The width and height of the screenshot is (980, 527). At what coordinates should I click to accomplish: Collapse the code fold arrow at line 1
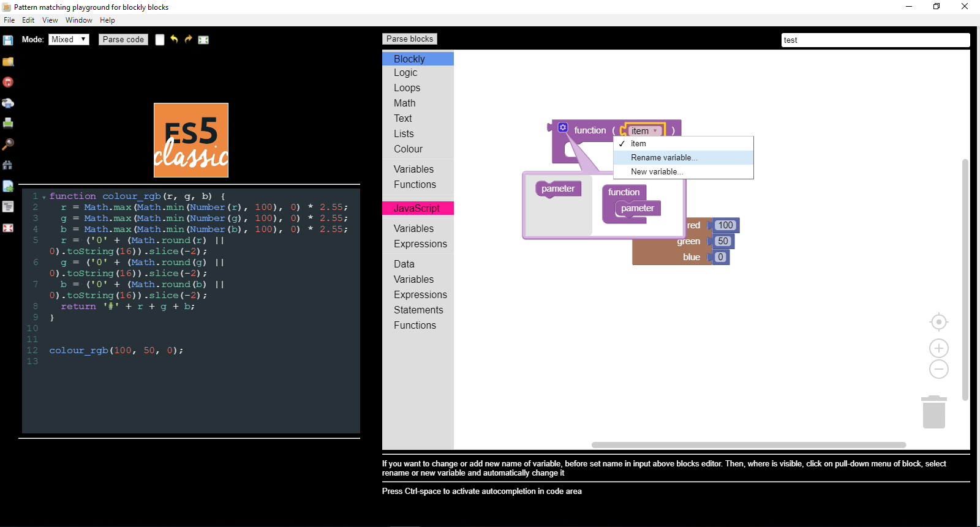pos(44,197)
